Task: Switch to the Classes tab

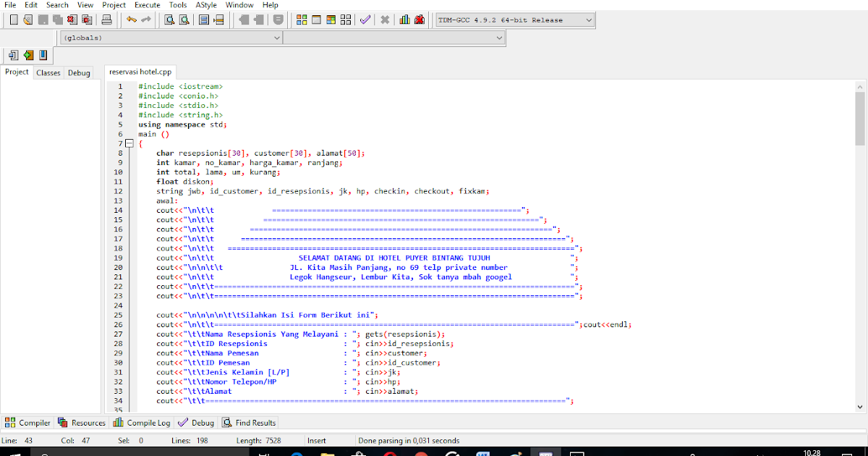Action: click(x=48, y=72)
